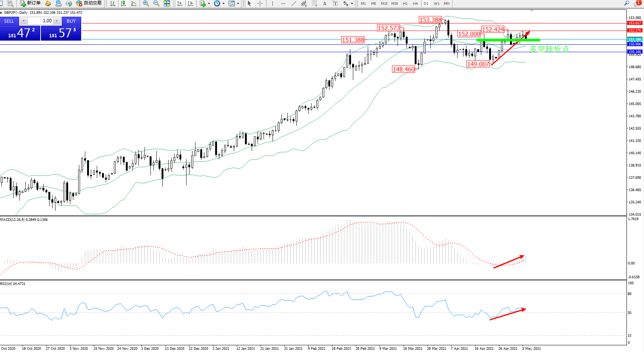The image size is (644, 352).
Task: Open the Tile Windows icon
Action: pyautogui.click(x=167, y=3)
